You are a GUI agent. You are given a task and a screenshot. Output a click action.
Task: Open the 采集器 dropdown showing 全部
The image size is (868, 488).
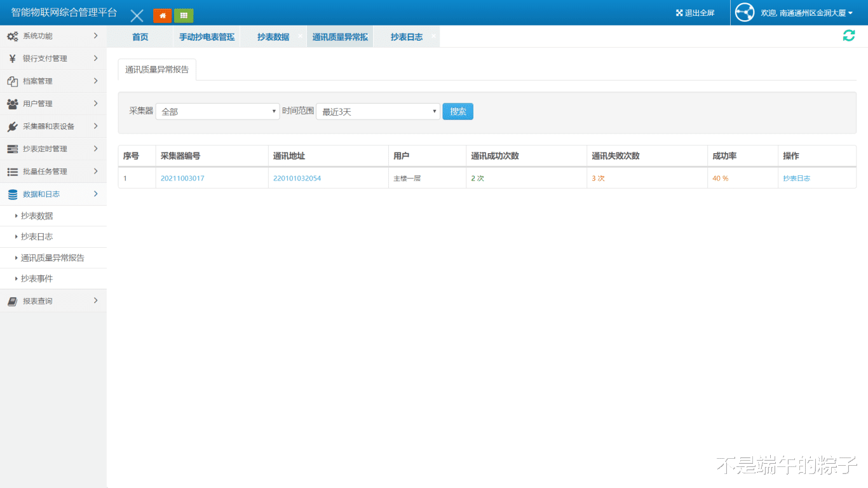(217, 111)
